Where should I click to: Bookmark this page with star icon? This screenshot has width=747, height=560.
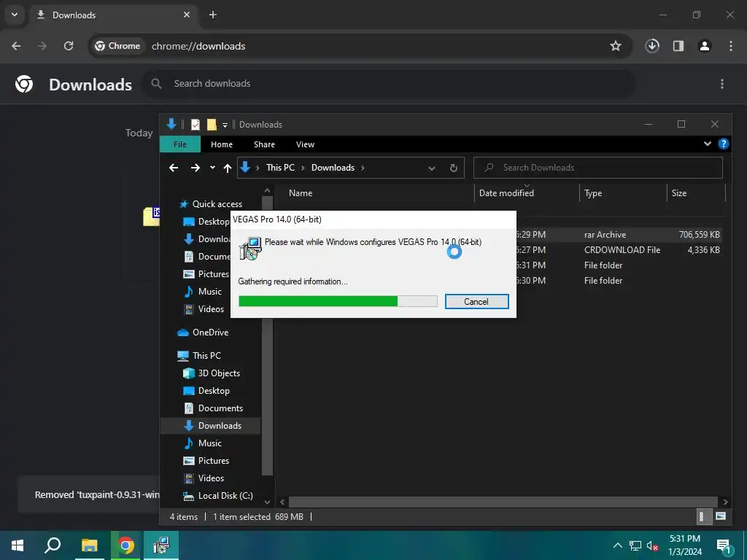(x=616, y=46)
